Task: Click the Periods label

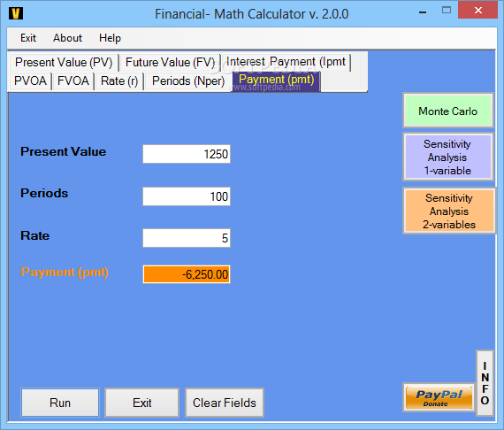Action: point(44,193)
